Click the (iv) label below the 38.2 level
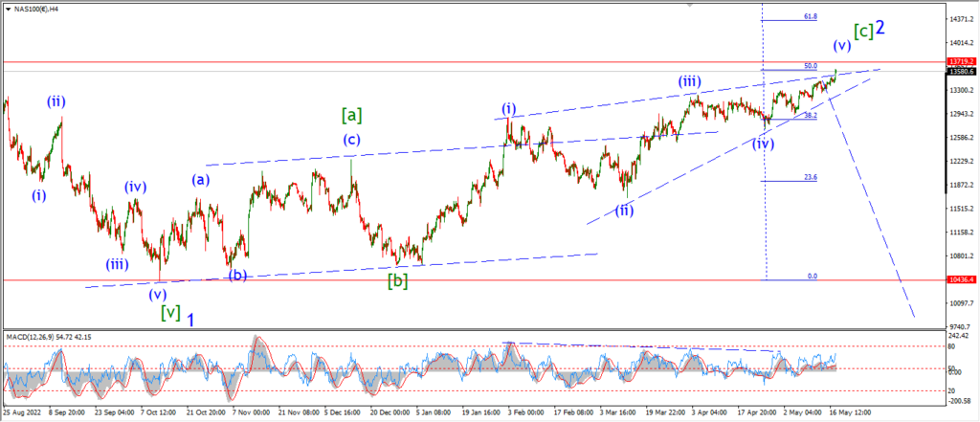980x422 pixels. (x=763, y=144)
